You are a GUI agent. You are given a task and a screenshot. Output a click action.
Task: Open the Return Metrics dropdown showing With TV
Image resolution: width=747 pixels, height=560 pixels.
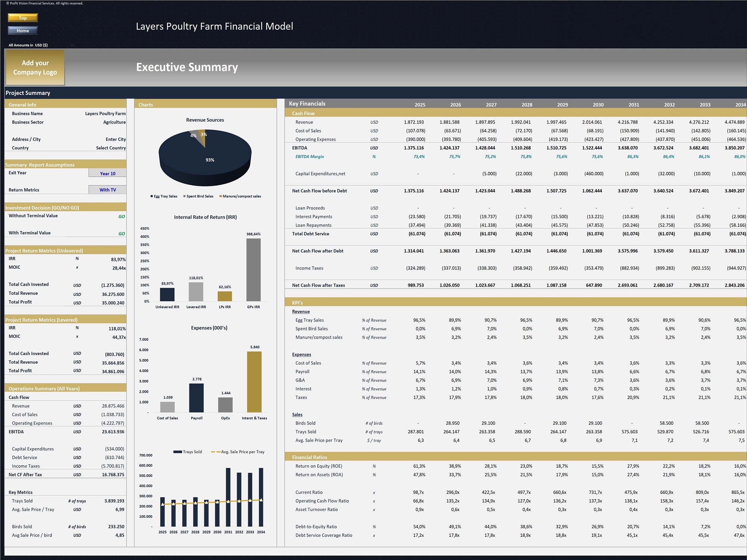coord(108,190)
